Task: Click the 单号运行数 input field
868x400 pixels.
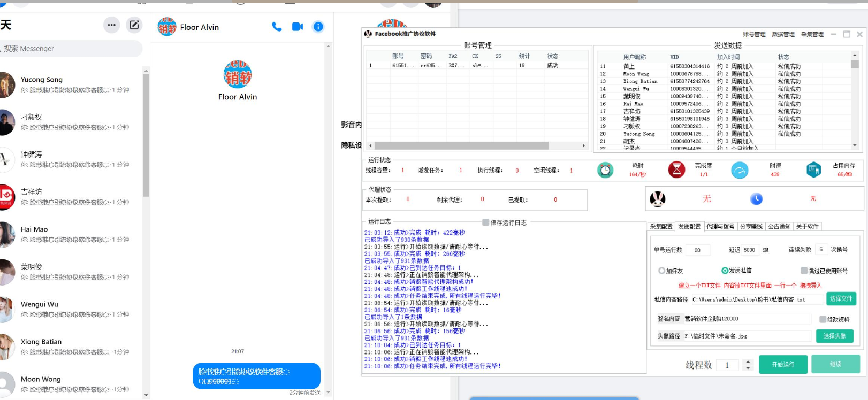Action: [698, 250]
